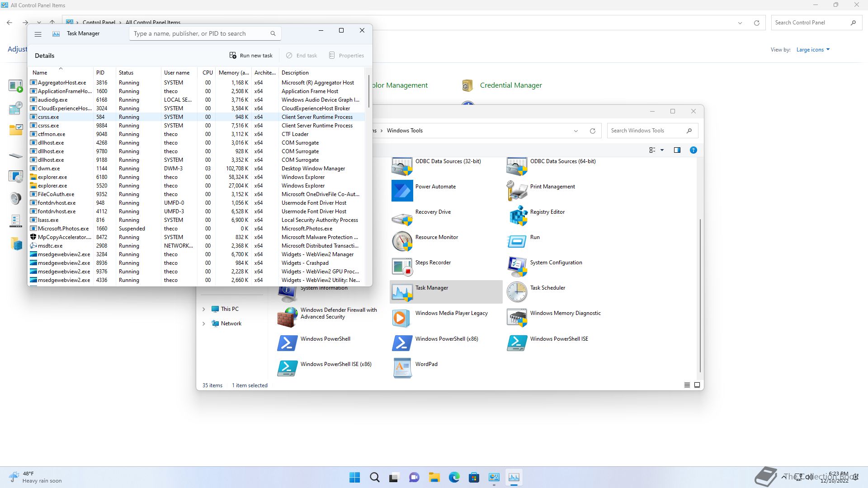868x488 pixels.
Task: Click Run new task button
Action: (x=251, y=56)
